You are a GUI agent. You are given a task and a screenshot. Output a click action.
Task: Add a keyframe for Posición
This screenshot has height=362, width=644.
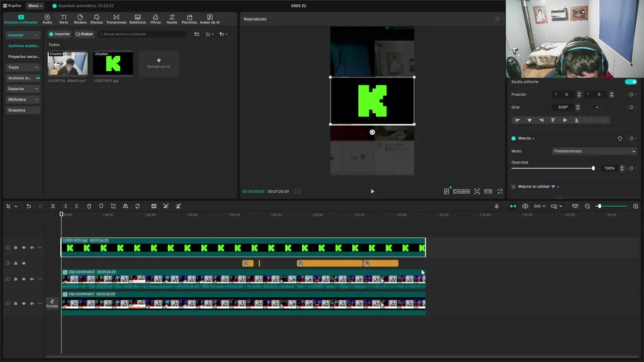[x=631, y=95]
